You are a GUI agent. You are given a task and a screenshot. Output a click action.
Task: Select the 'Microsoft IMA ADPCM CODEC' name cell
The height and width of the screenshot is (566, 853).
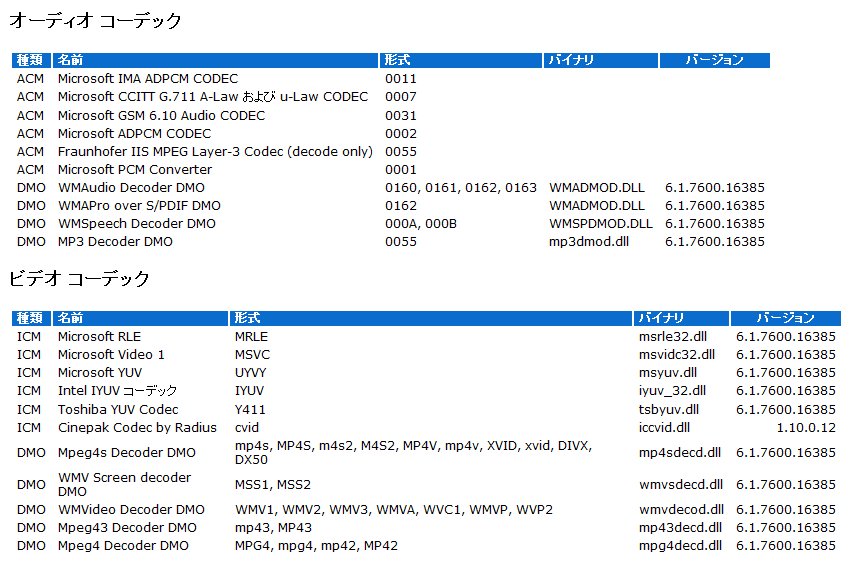tap(147, 78)
